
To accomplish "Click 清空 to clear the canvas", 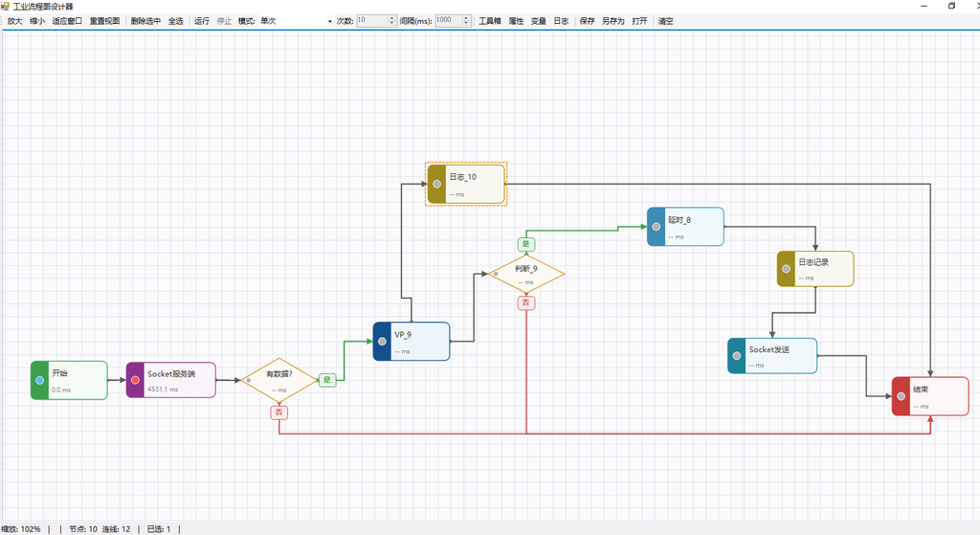I will (666, 21).
